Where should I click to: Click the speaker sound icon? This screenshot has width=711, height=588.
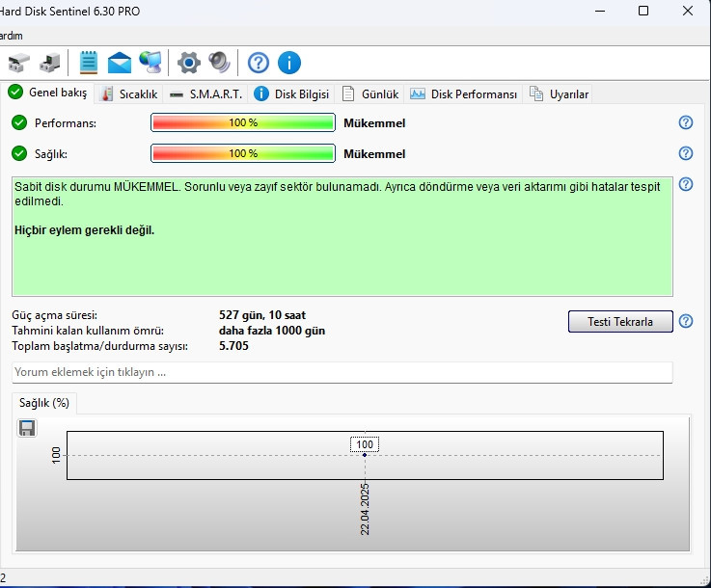click(x=220, y=64)
